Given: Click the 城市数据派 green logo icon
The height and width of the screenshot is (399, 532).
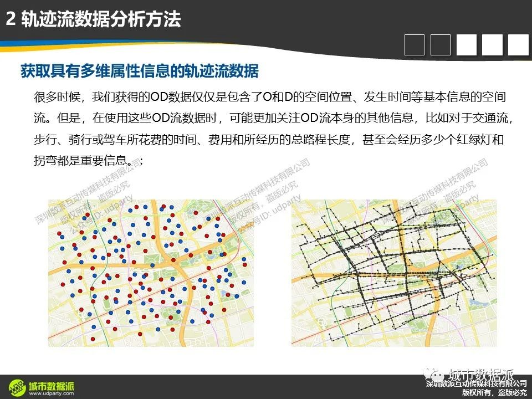Looking at the screenshot, I should pos(17,387).
